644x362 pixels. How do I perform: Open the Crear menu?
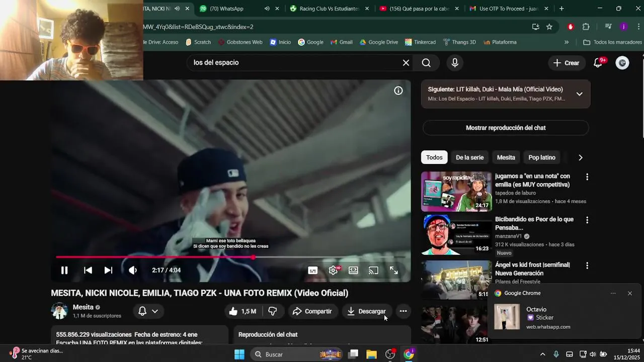567,63
